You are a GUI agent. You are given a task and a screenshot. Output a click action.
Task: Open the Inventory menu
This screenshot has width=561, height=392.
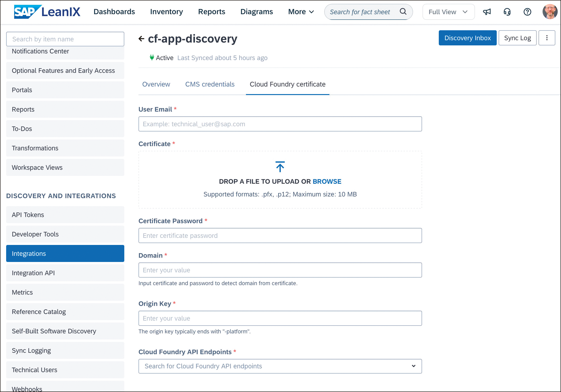(166, 12)
